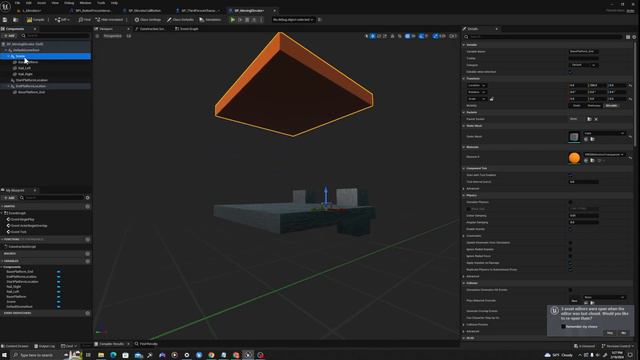Open the Perspective view mode dropdown
Image resolution: width=640 pixels, height=360 pixels.
click(112, 36)
